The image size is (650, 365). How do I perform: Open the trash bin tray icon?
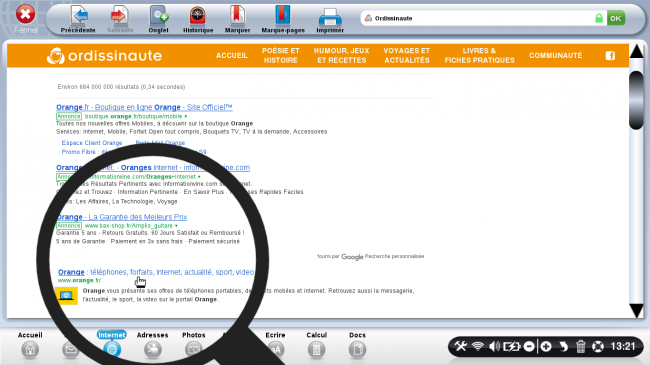(580, 346)
